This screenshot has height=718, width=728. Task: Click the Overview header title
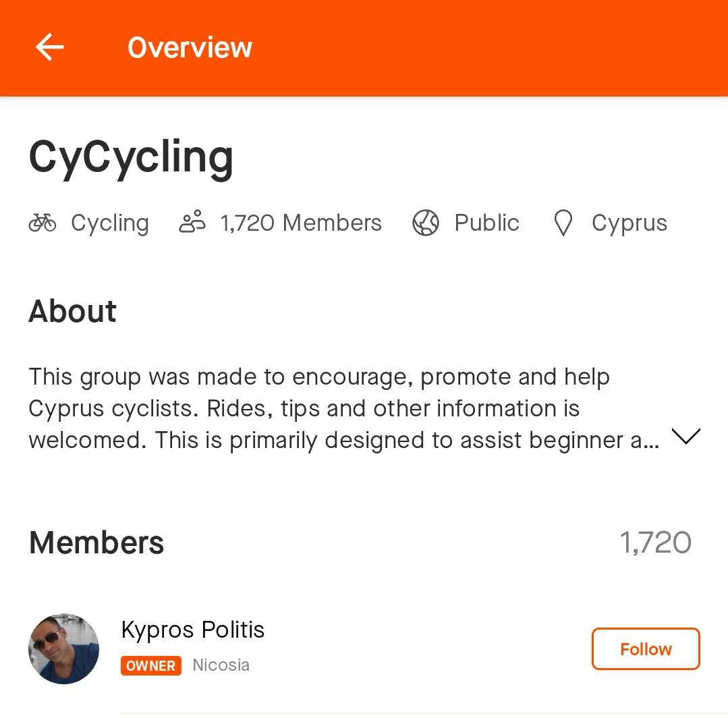pos(190,48)
